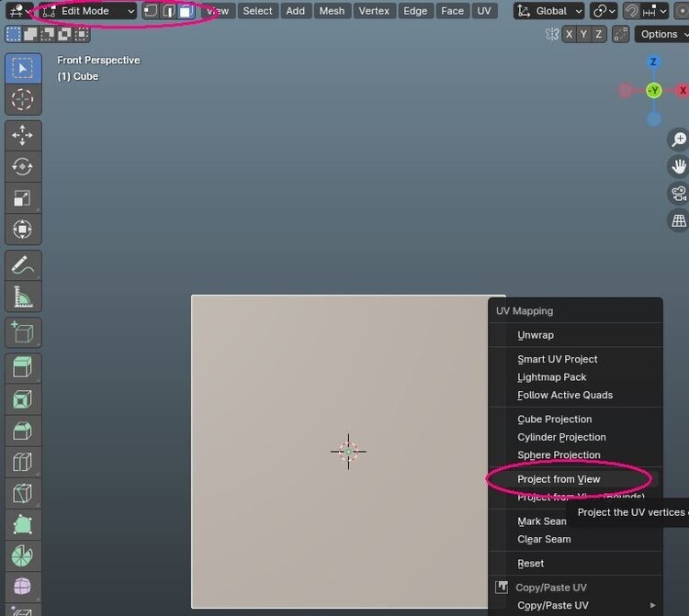Enable vertex select mode
This screenshot has height=616, width=689.
(151, 11)
